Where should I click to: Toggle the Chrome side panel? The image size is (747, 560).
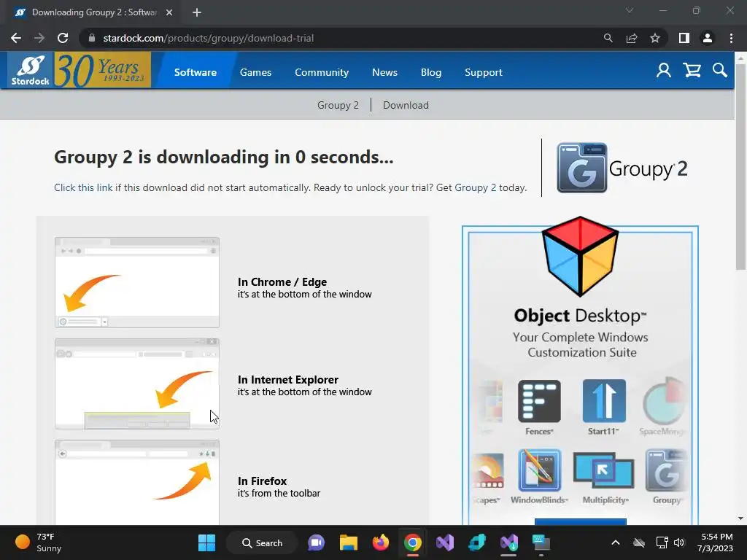click(x=684, y=38)
